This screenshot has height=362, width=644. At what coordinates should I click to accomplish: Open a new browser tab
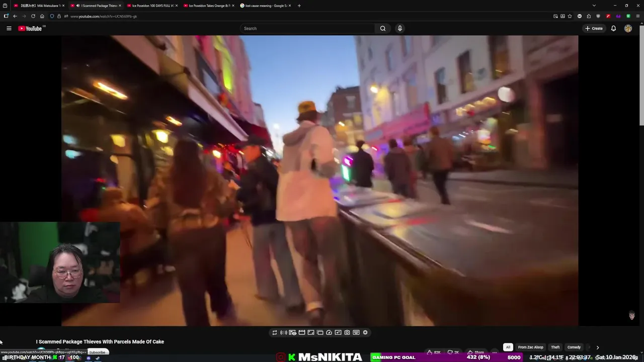(x=299, y=6)
